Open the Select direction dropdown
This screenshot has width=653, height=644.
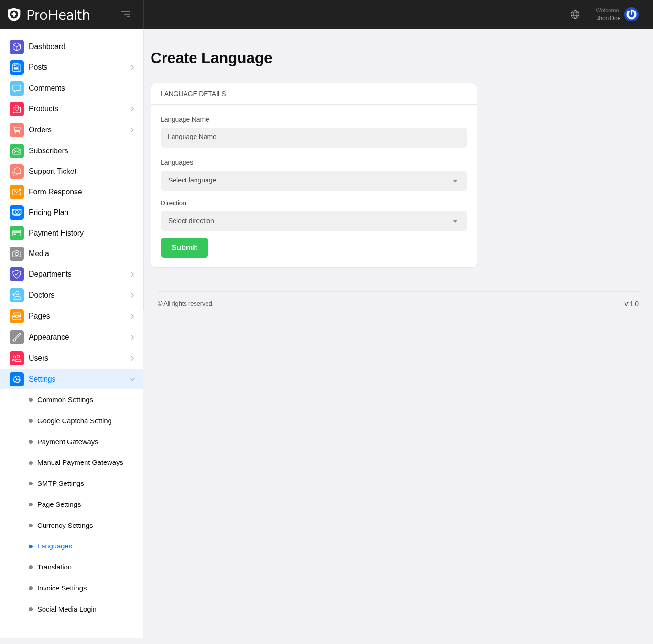tap(314, 221)
